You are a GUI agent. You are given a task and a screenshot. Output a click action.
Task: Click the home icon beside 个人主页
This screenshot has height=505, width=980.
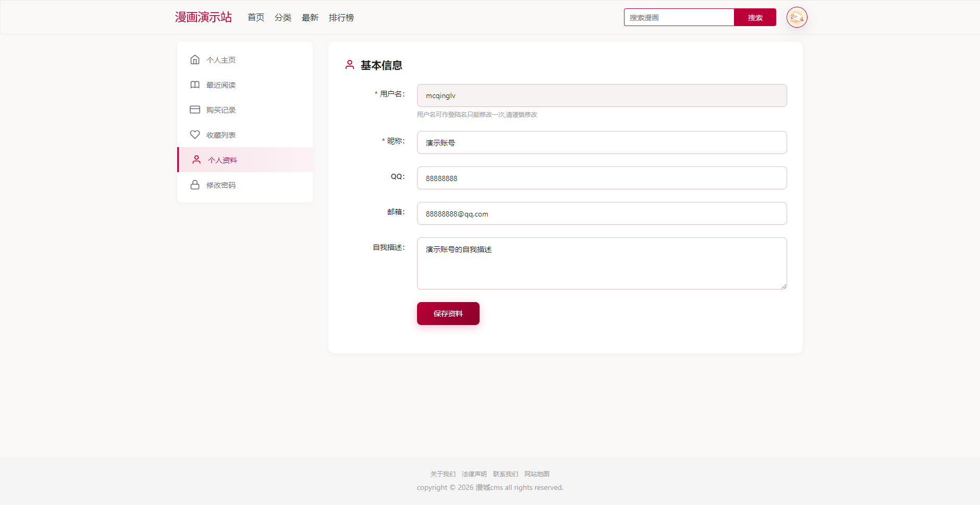(x=195, y=59)
